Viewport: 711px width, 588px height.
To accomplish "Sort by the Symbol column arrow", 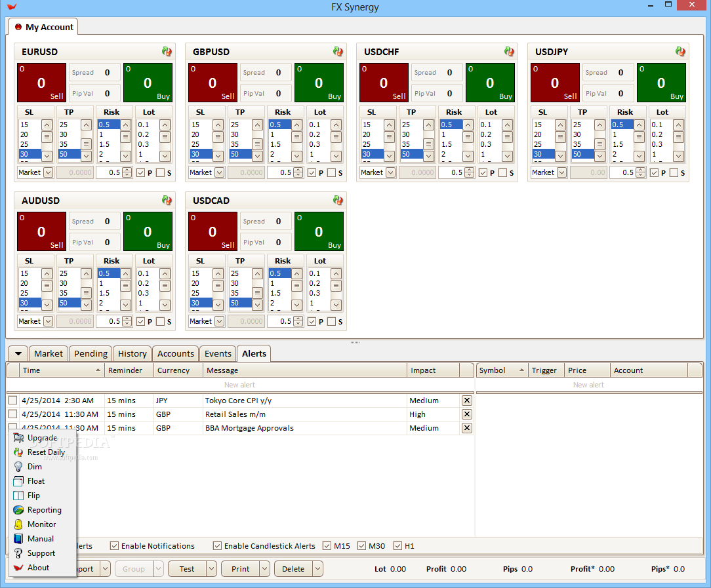I will click(x=521, y=370).
